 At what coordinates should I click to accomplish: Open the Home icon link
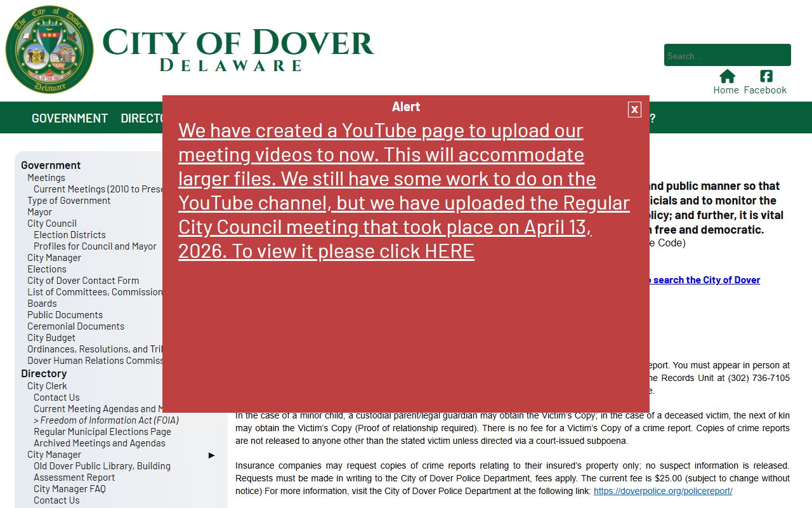pos(726,82)
